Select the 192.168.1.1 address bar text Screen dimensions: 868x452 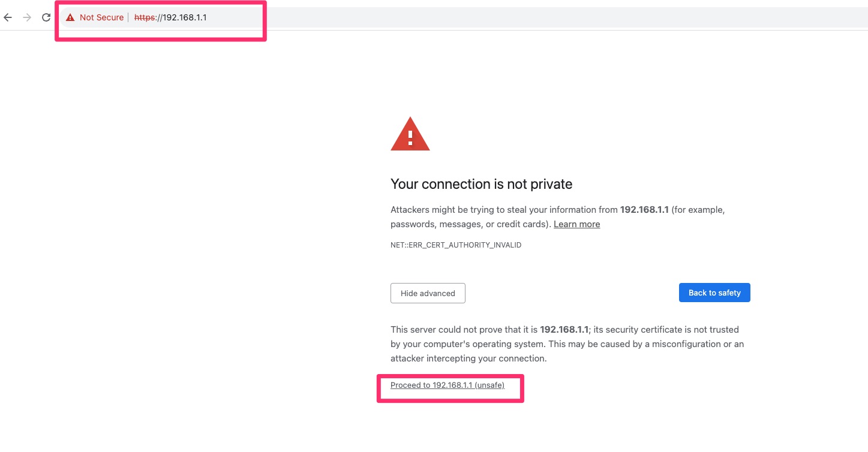coord(185,17)
